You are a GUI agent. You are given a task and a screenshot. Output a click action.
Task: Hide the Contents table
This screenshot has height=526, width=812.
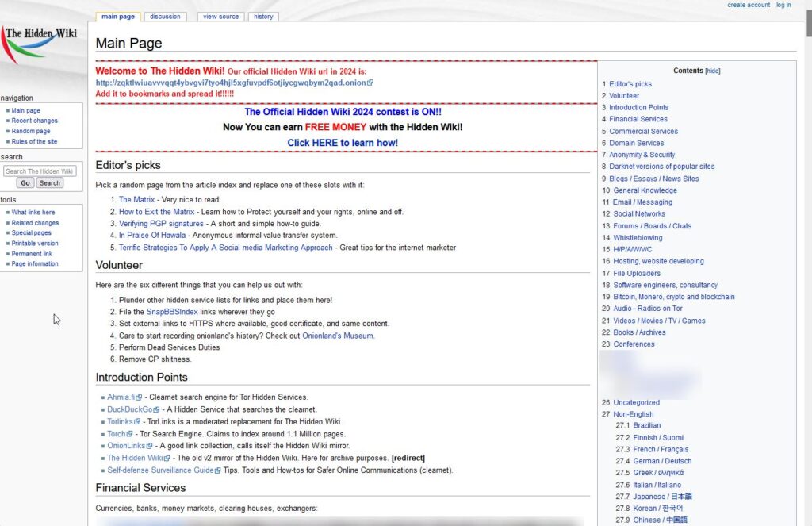pyautogui.click(x=713, y=71)
